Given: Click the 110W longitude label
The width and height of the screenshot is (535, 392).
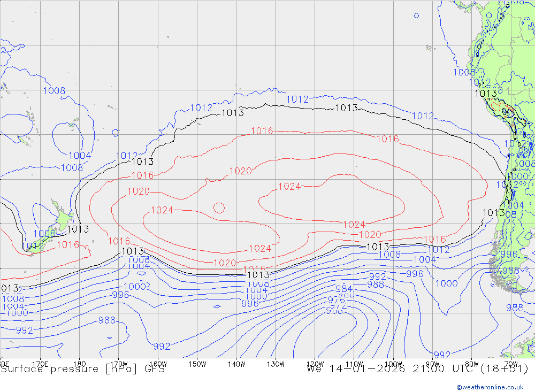Looking at the screenshot, I should pyautogui.click(x=354, y=364).
